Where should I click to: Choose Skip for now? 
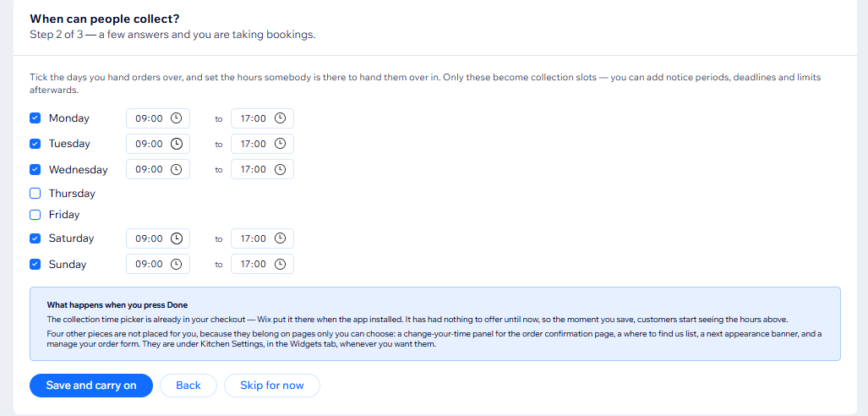(272, 386)
